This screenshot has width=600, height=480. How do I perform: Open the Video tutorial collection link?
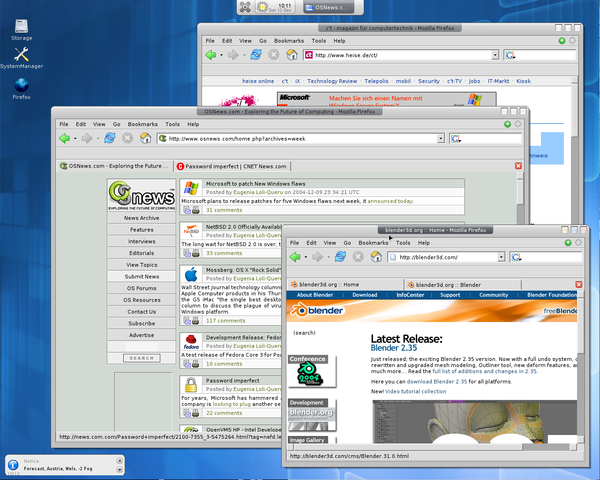click(x=416, y=391)
